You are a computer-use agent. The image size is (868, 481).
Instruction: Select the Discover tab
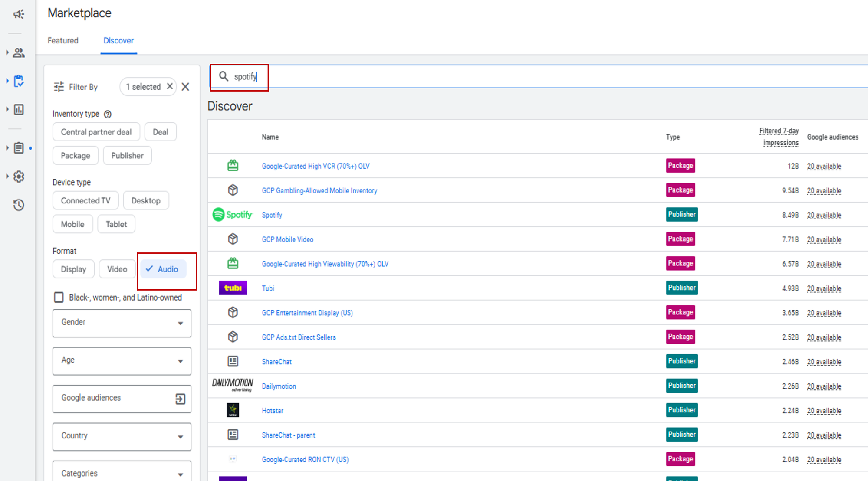[118, 40]
